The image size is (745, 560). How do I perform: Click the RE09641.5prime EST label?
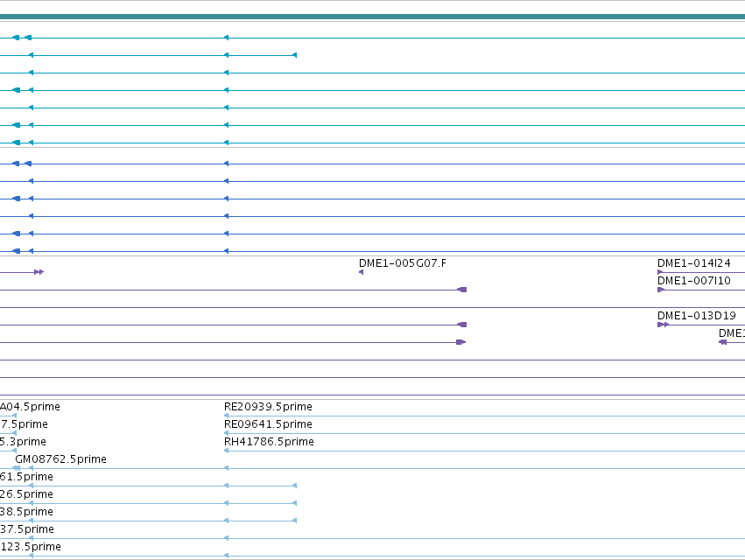click(x=268, y=424)
